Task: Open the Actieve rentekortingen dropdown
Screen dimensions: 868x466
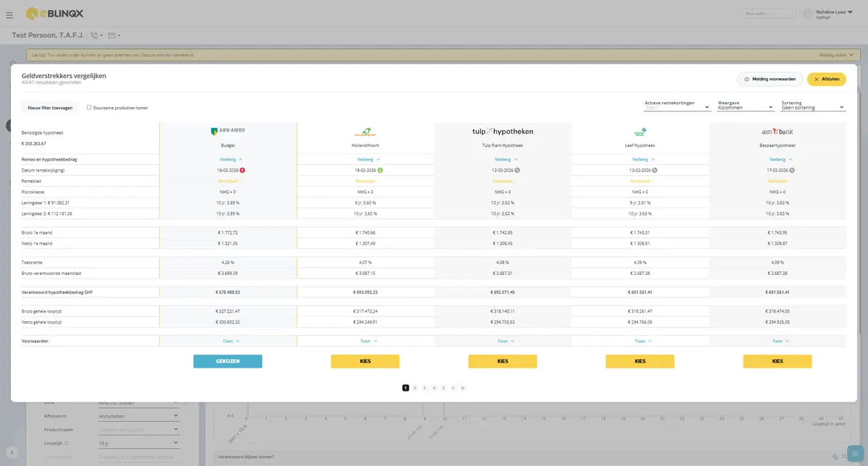Action: 678,106
